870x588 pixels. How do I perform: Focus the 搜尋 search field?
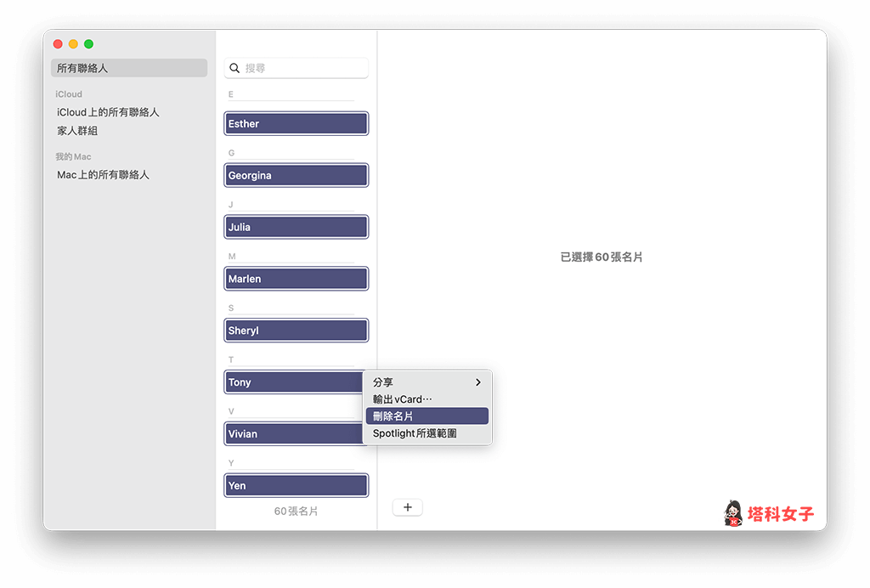[x=297, y=68]
